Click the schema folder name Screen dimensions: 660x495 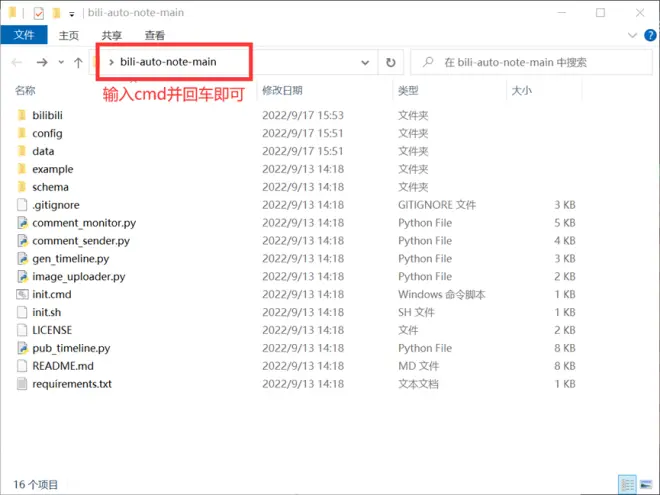pos(51,187)
